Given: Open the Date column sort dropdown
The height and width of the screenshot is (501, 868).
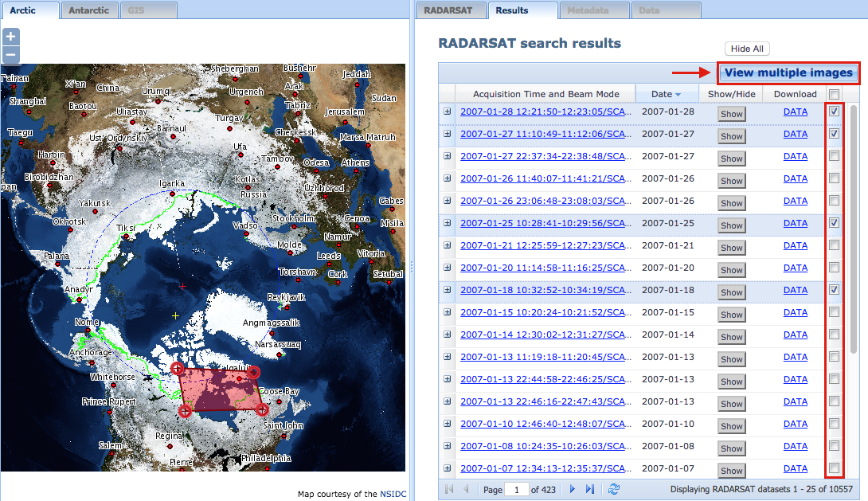Looking at the screenshot, I should point(676,93).
